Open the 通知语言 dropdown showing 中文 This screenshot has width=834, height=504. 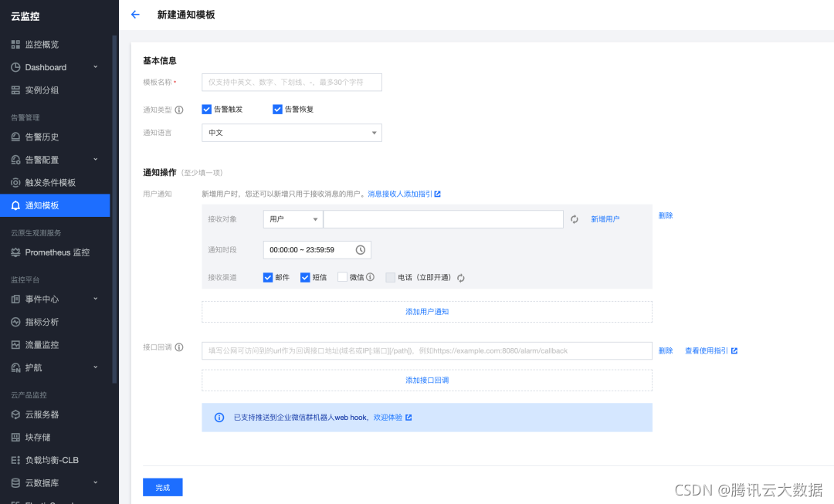291,132
